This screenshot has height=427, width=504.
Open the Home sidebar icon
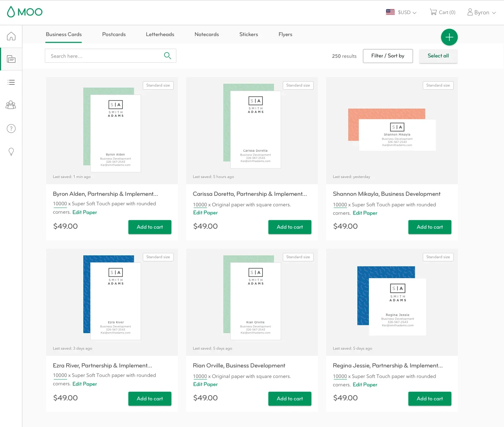pyautogui.click(x=11, y=36)
